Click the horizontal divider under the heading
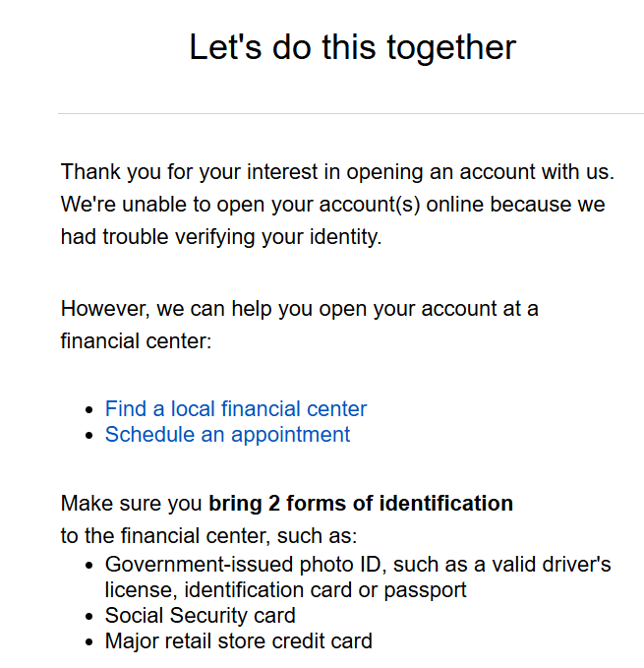The width and height of the screenshot is (644, 668). (350, 113)
